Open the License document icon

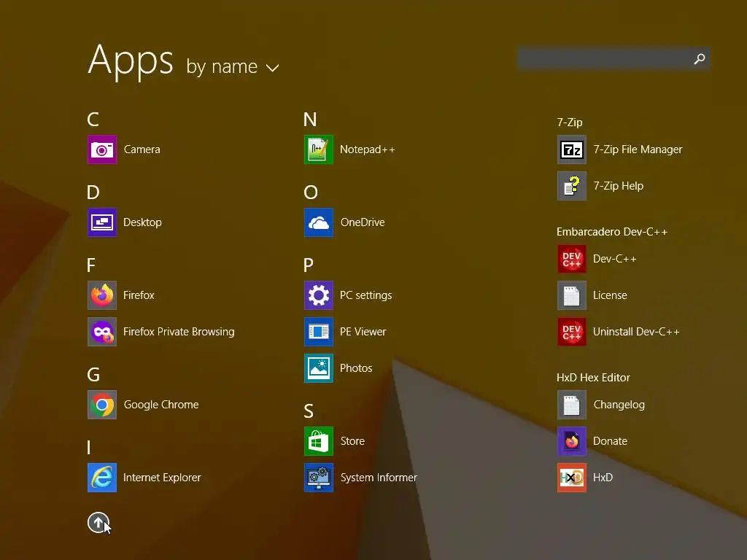572,295
